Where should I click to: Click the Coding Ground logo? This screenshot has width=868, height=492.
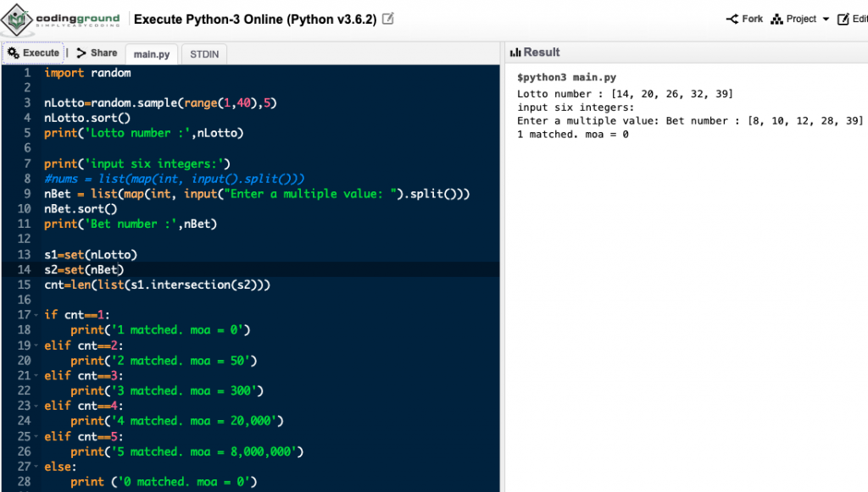coord(60,19)
